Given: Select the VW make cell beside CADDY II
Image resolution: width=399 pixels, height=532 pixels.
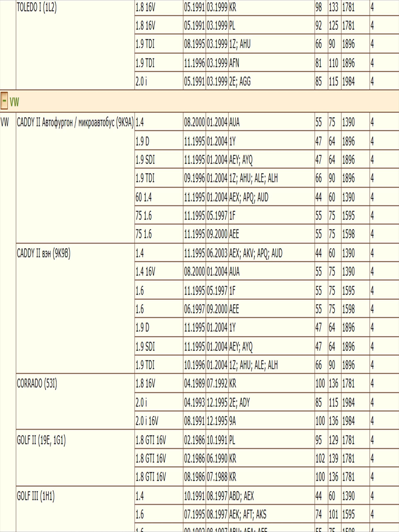Looking at the screenshot, I should 5,122.
